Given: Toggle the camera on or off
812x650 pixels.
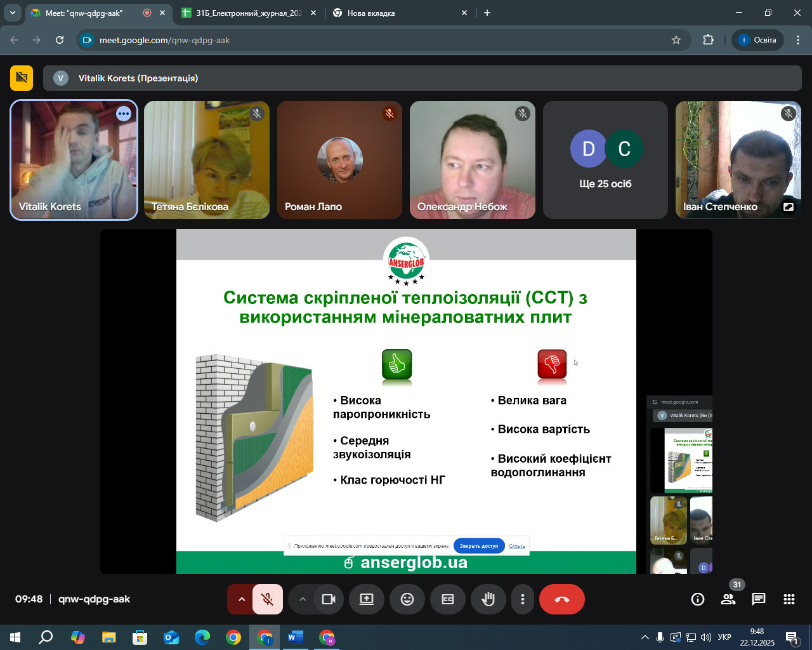Looking at the screenshot, I should coord(329,599).
